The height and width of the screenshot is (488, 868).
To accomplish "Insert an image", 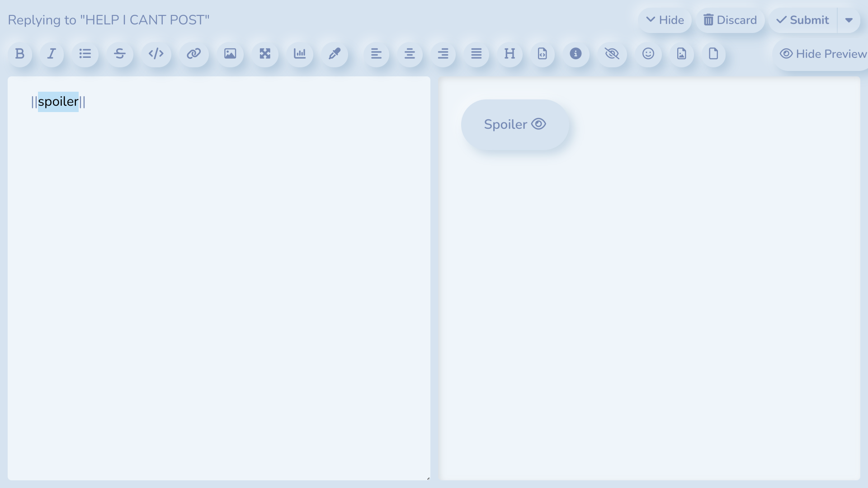I will (230, 54).
